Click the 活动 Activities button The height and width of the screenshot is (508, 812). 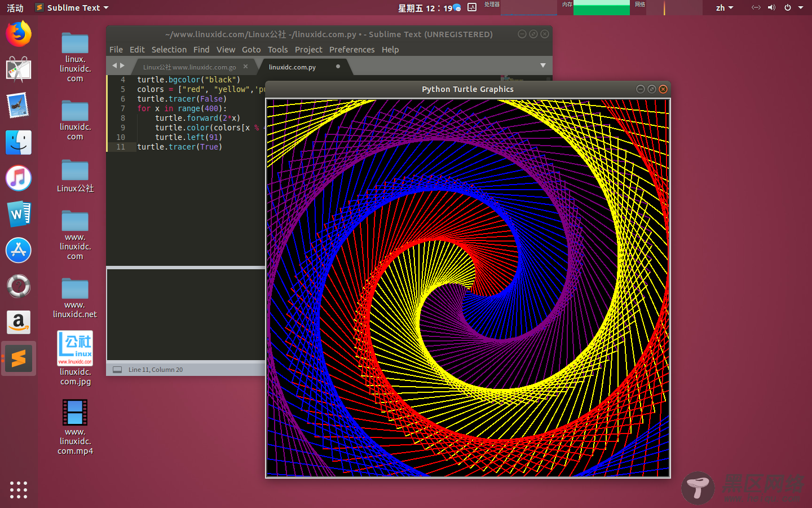15,8
